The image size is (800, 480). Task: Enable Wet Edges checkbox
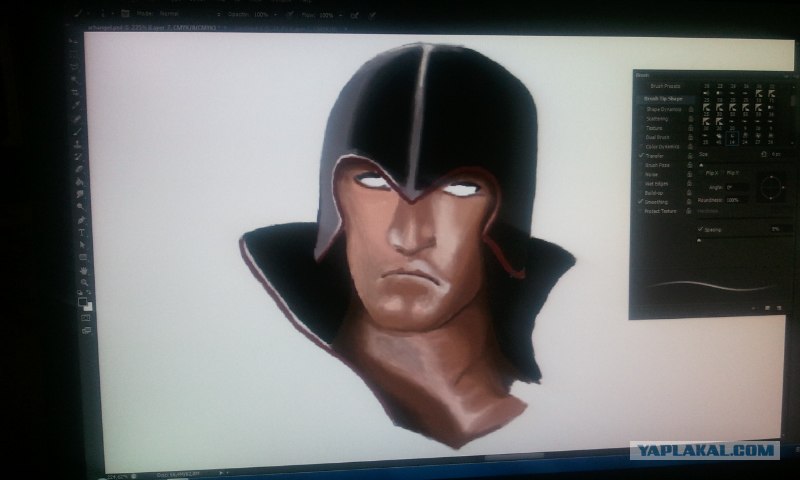[x=641, y=184]
